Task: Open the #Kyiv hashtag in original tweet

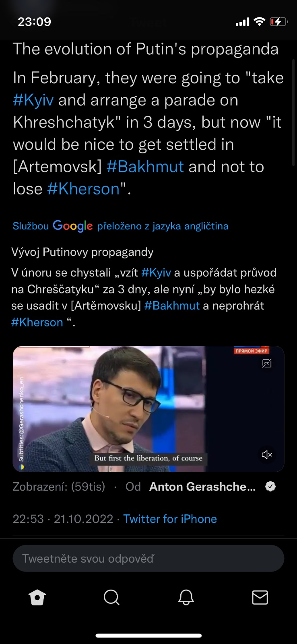Action: [x=33, y=100]
